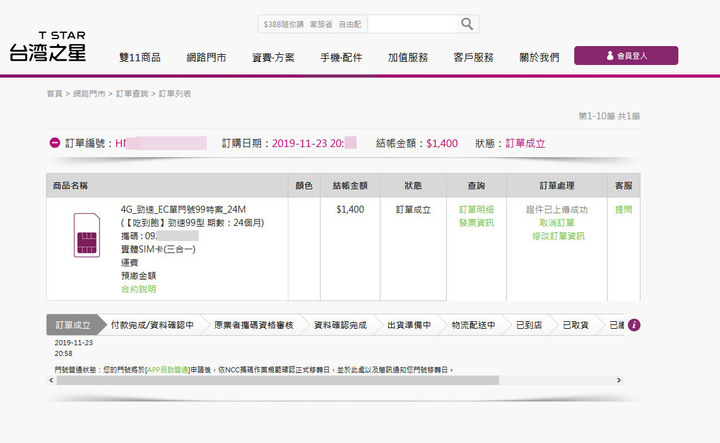This screenshot has height=443, width=720.
Task: Click the APP自助開通 link
Action: pyautogui.click(x=167, y=370)
